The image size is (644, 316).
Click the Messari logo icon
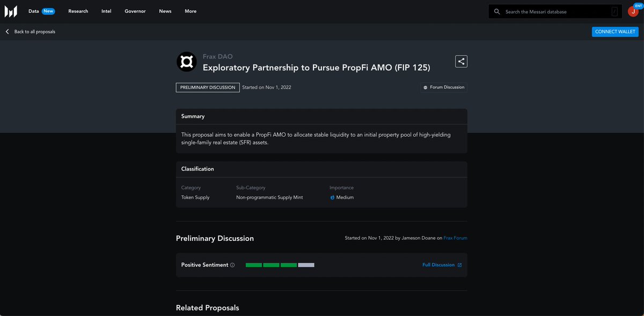point(11,11)
